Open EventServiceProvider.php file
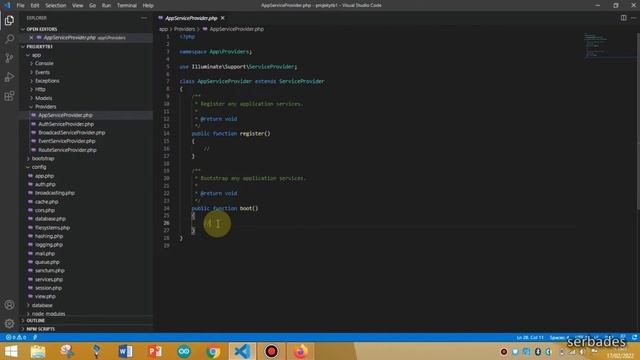This screenshot has width=640, height=360. 67,141
